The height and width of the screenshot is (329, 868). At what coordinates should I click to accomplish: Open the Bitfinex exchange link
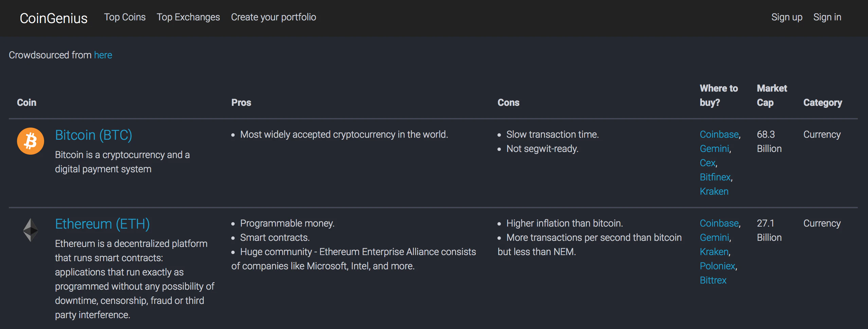[x=715, y=177]
